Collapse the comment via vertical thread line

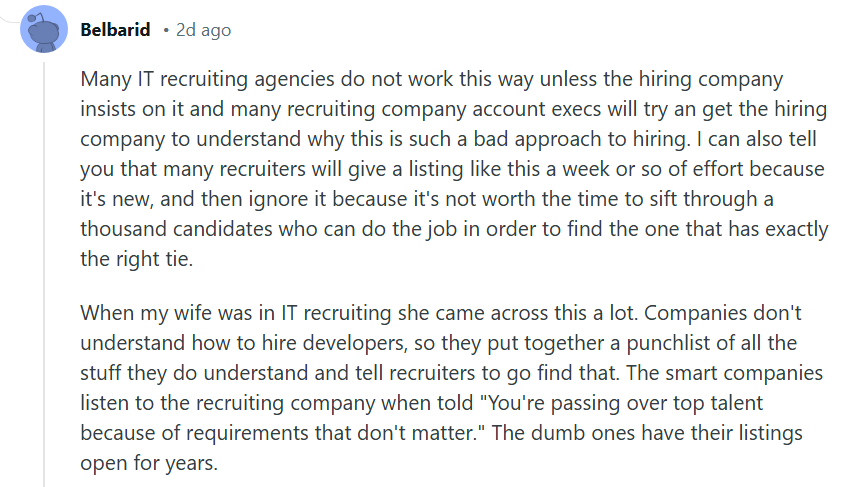tap(44, 274)
